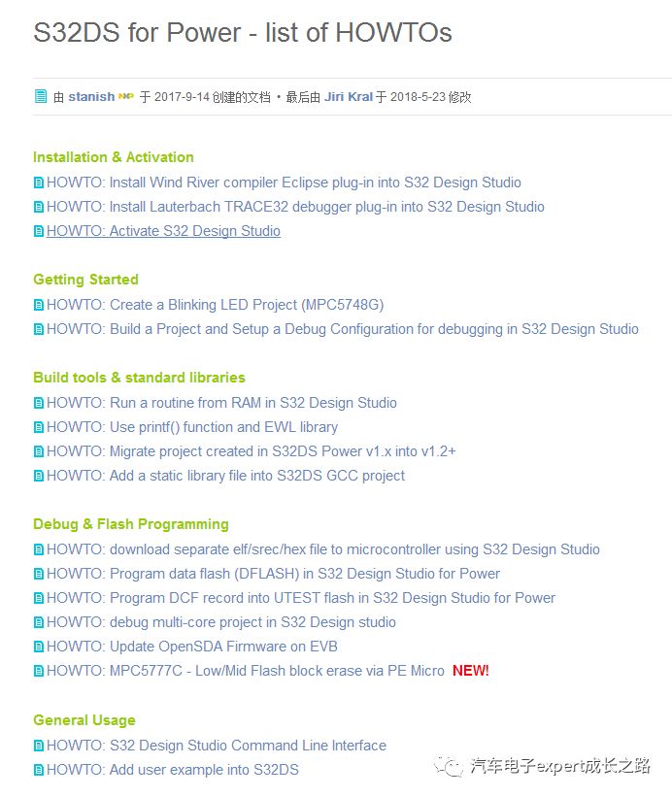Click doc icon before Activate S32 HOWTO
Image resolution: width=672 pixels, height=797 pixels.
[39, 231]
